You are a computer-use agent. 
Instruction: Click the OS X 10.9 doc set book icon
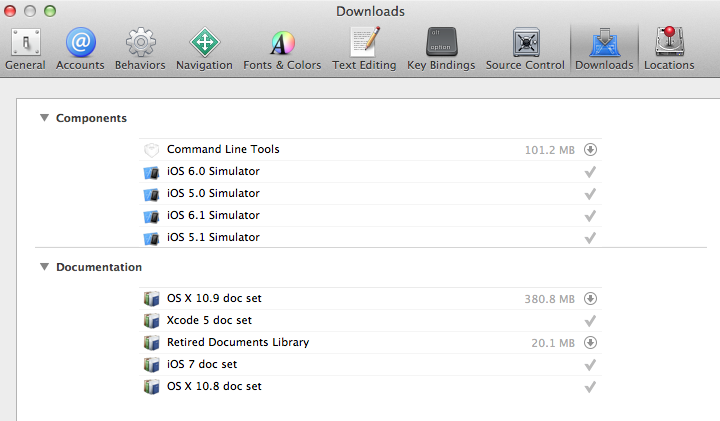click(x=151, y=299)
